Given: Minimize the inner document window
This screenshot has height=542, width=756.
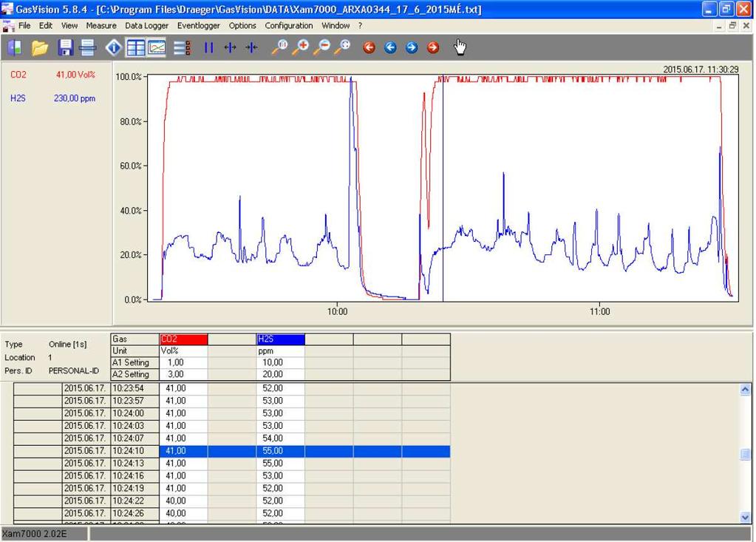Looking at the screenshot, I should point(719,26).
